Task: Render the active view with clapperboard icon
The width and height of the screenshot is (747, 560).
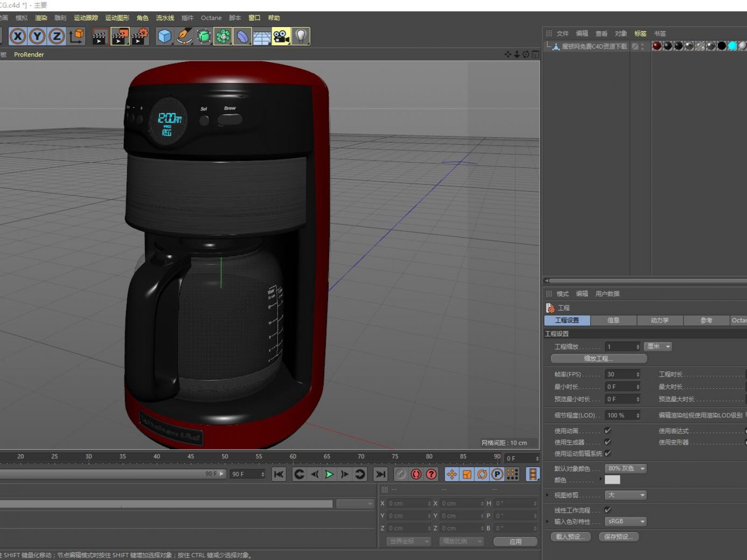Action: tap(99, 36)
